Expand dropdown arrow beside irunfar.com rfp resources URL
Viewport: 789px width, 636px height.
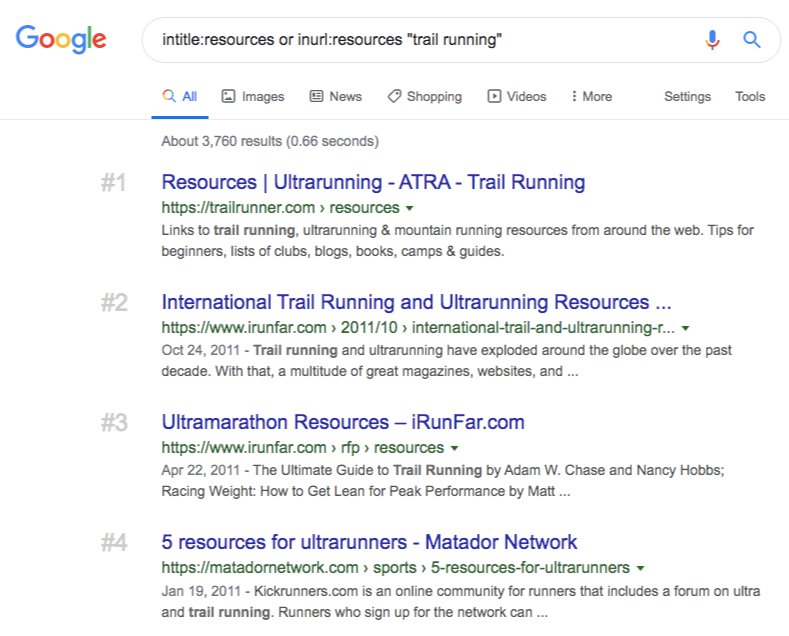(454, 448)
